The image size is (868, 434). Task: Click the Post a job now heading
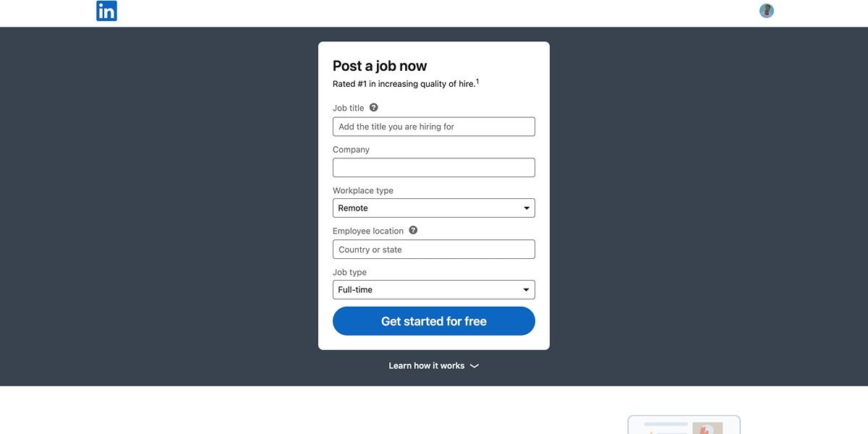pos(379,65)
